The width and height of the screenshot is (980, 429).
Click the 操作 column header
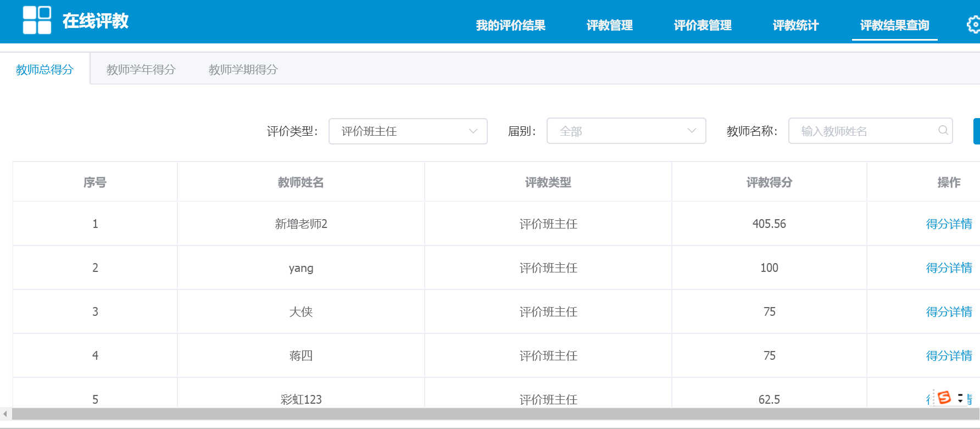tap(949, 182)
